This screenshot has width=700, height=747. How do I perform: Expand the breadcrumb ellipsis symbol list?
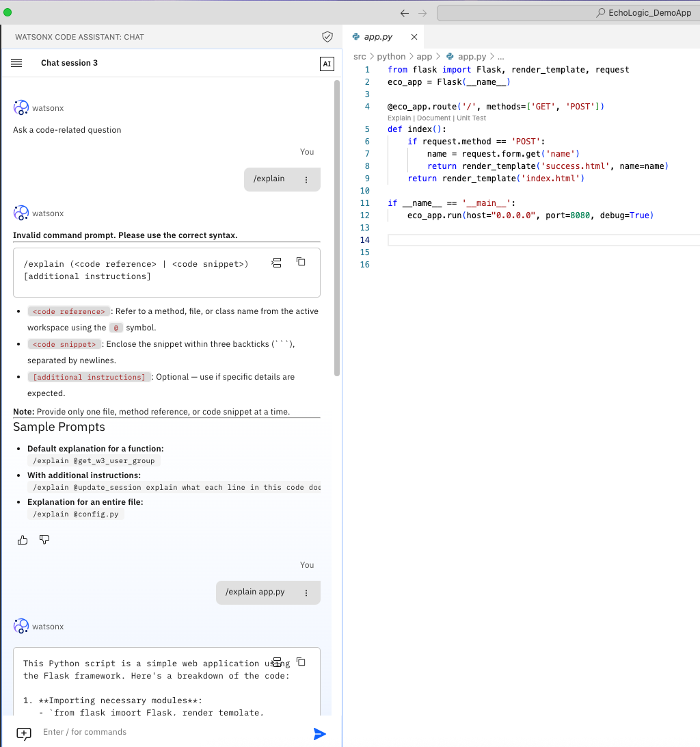pyautogui.click(x=500, y=57)
